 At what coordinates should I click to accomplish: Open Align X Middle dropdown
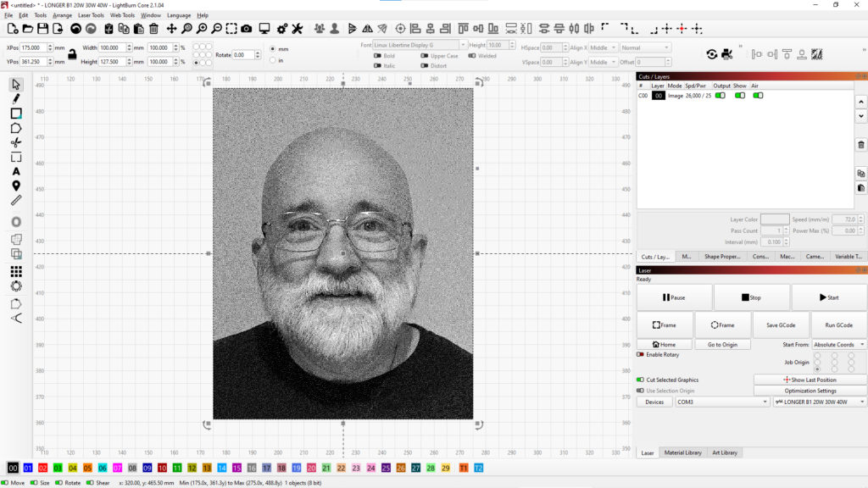pos(603,47)
